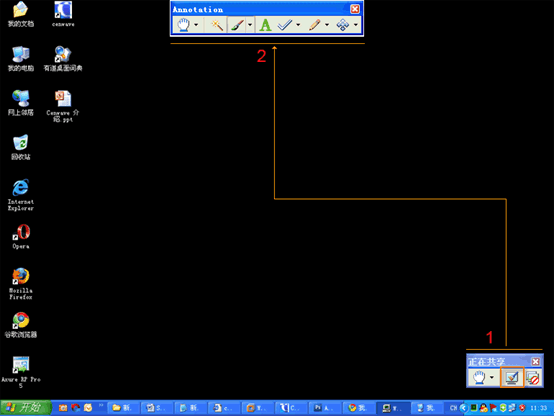Open Internet Explorer desktop shortcut
This screenshot has height=417, width=555.
click(21, 195)
